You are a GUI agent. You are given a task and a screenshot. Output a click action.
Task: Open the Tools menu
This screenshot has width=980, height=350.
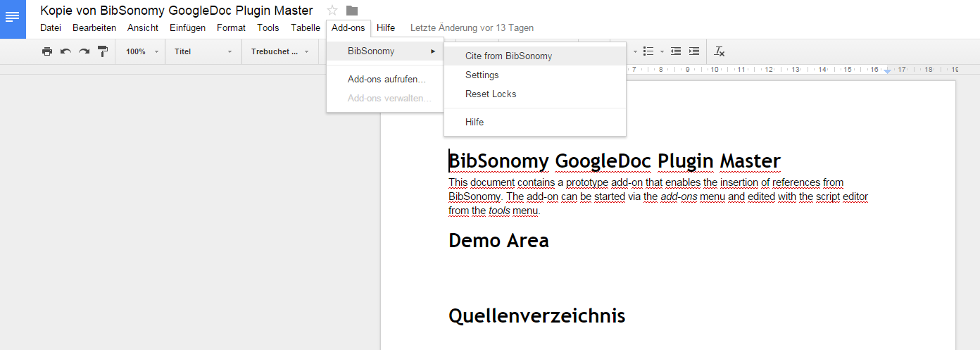click(268, 28)
